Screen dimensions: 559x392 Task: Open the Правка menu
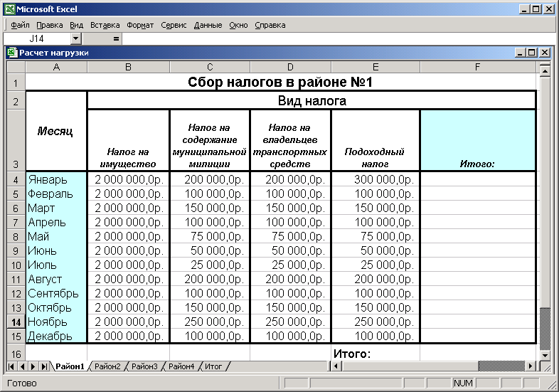click(x=50, y=25)
